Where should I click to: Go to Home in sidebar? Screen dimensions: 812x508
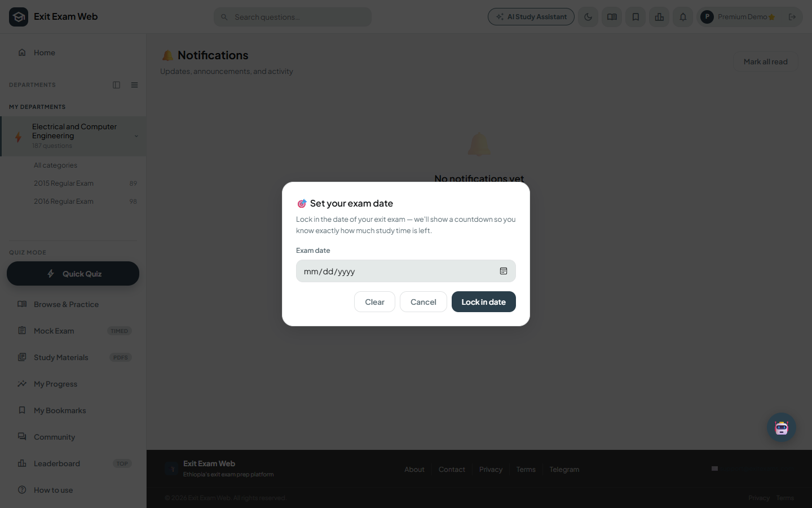[73, 52]
